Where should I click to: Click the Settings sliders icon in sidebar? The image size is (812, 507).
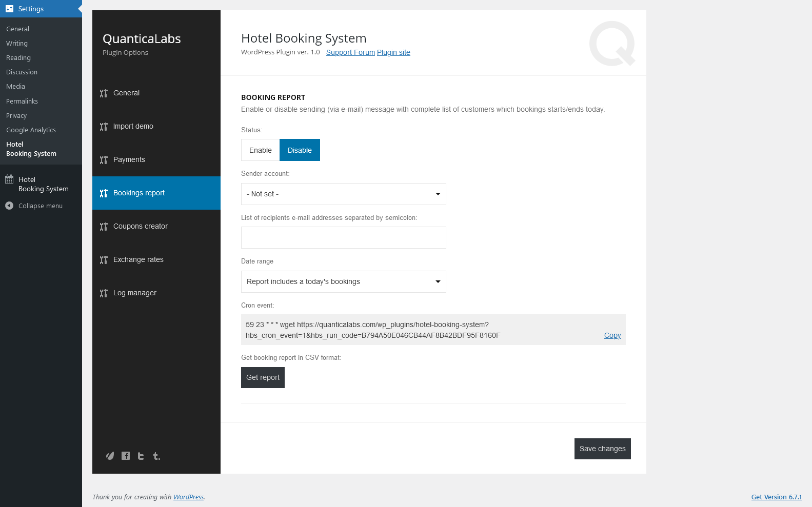coord(9,9)
